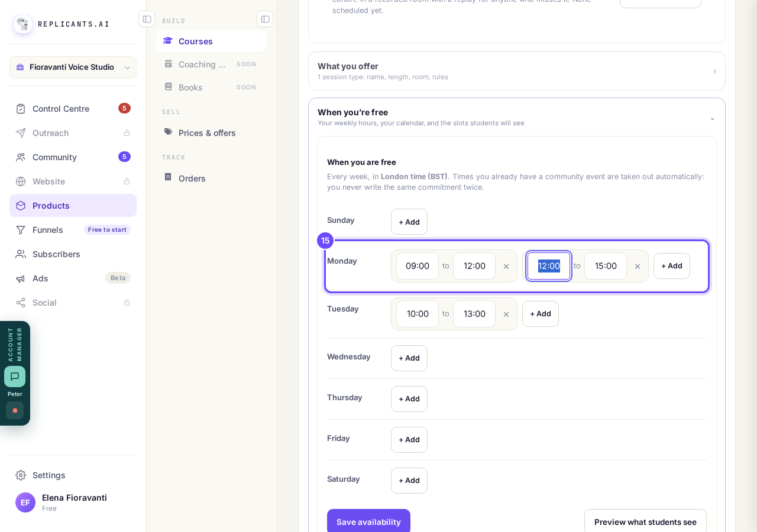Click the Control Centre clipboard icon

coord(21,109)
